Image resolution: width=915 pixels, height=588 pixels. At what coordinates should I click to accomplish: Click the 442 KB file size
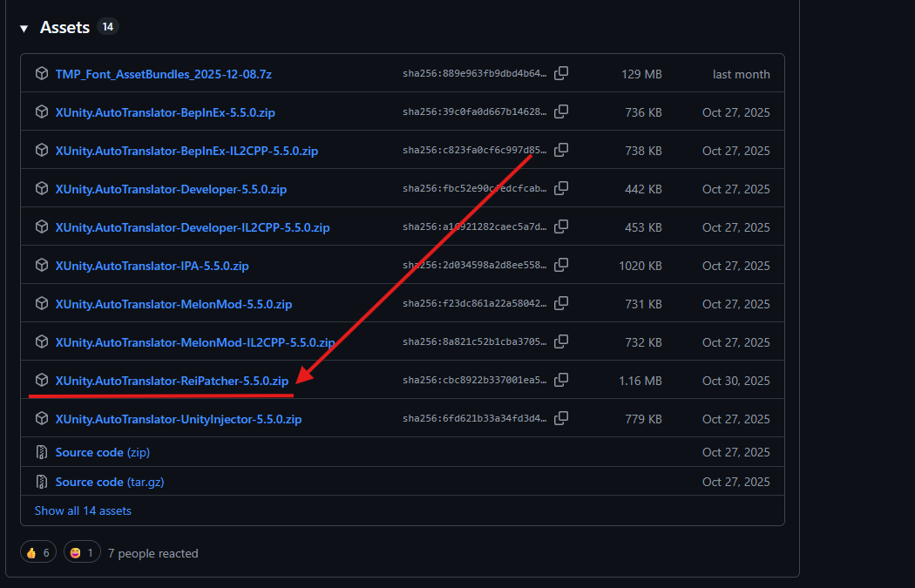click(643, 189)
